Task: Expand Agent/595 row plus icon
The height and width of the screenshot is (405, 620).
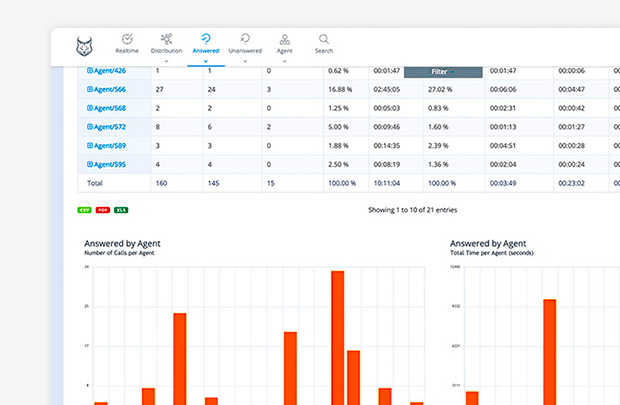Action: pos(90,164)
